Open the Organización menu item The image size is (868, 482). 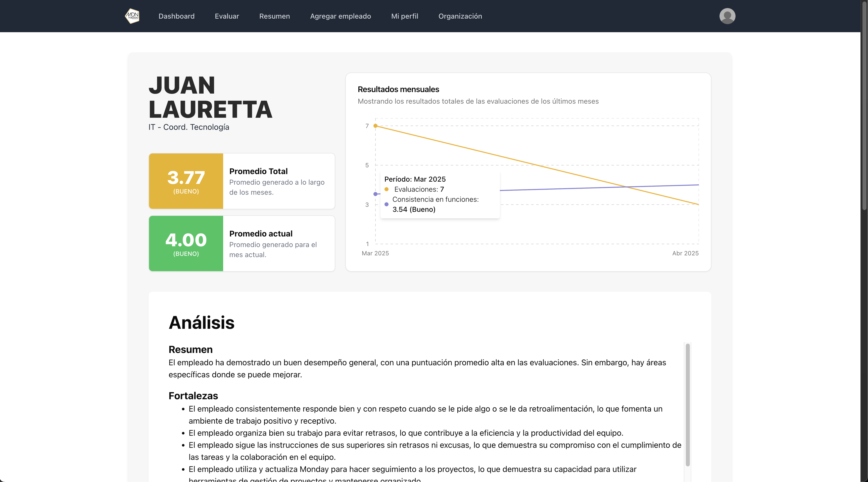460,16
